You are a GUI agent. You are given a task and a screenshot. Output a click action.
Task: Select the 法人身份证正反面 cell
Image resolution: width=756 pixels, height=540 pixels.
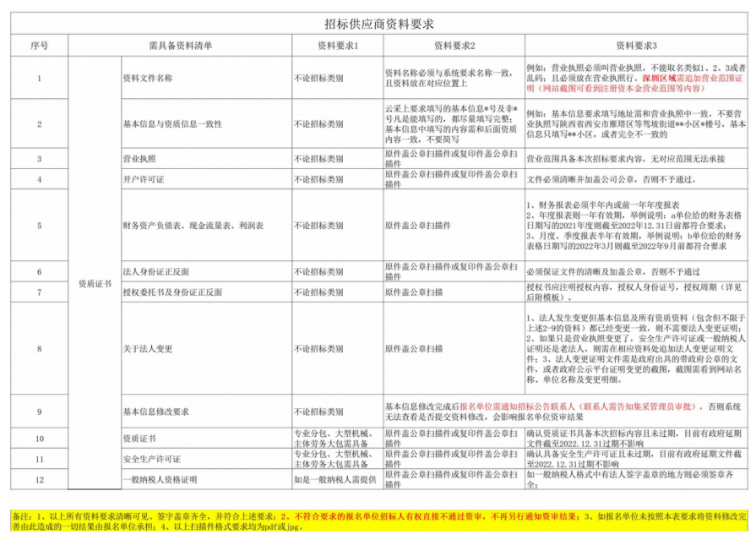[x=207, y=271]
